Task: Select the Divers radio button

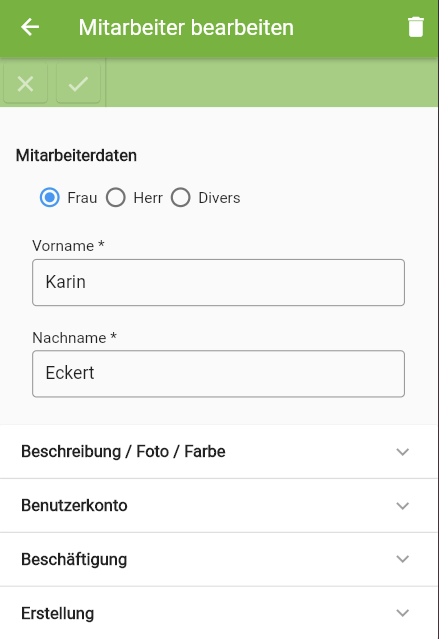Action: (x=181, y=198)
